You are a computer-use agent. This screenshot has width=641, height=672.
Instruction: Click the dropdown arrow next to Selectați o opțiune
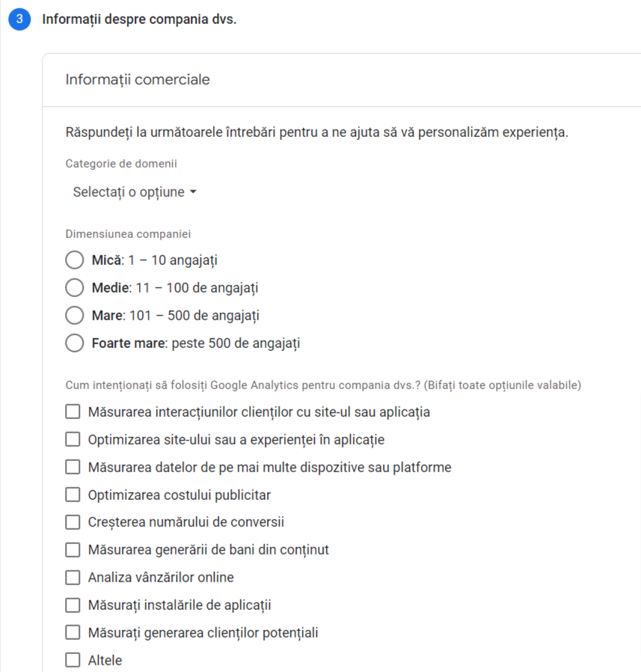click(x=194, y=192)
